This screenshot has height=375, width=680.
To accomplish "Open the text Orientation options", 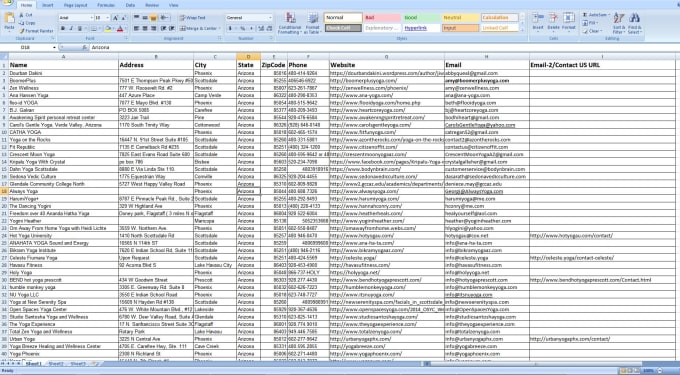I will 164,18.
